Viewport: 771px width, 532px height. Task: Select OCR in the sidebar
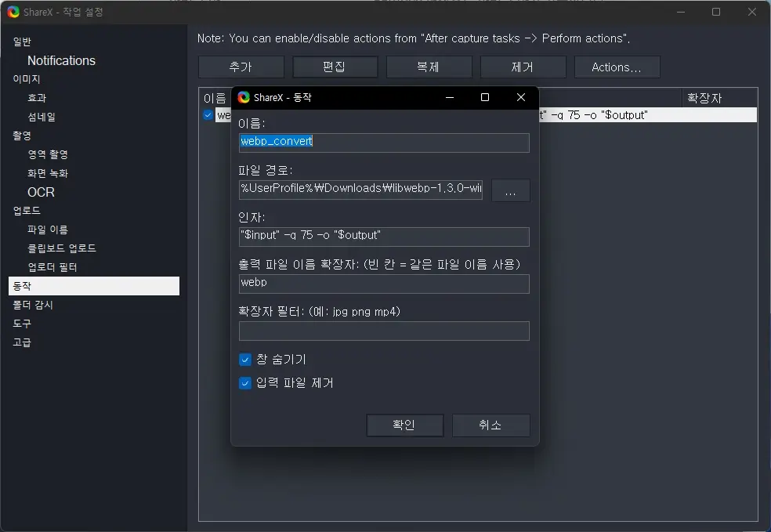coord(41,192)
